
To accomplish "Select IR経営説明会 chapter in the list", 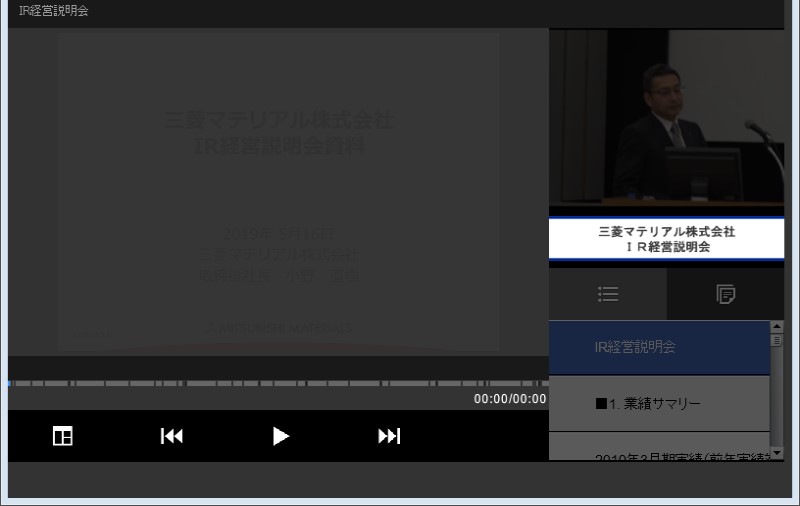I will [659, 347].
